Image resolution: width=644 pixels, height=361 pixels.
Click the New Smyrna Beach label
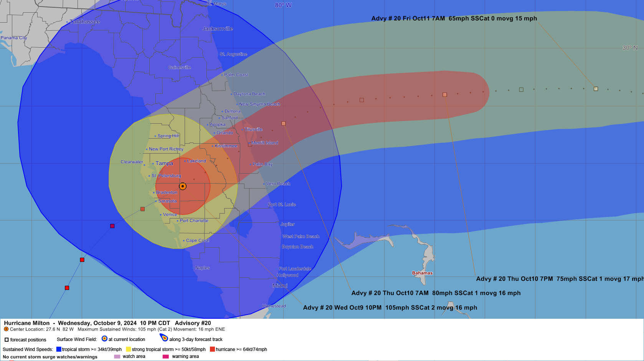(260, 104)
